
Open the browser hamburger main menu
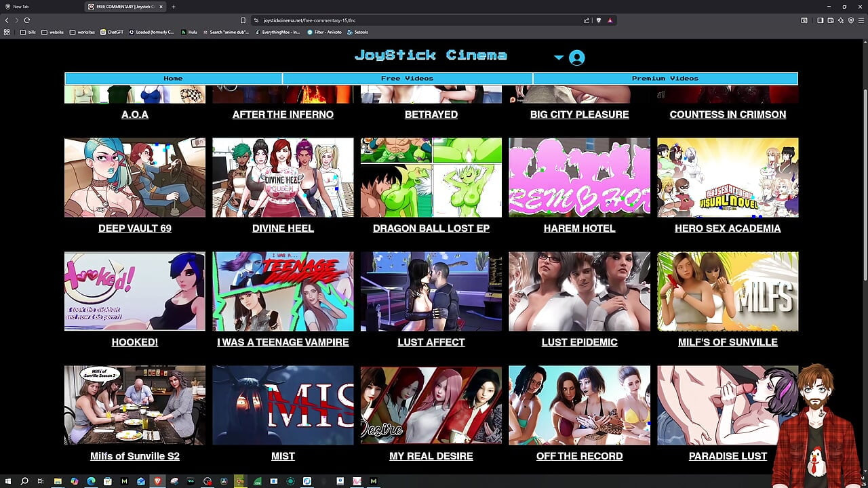pos(861,20)
